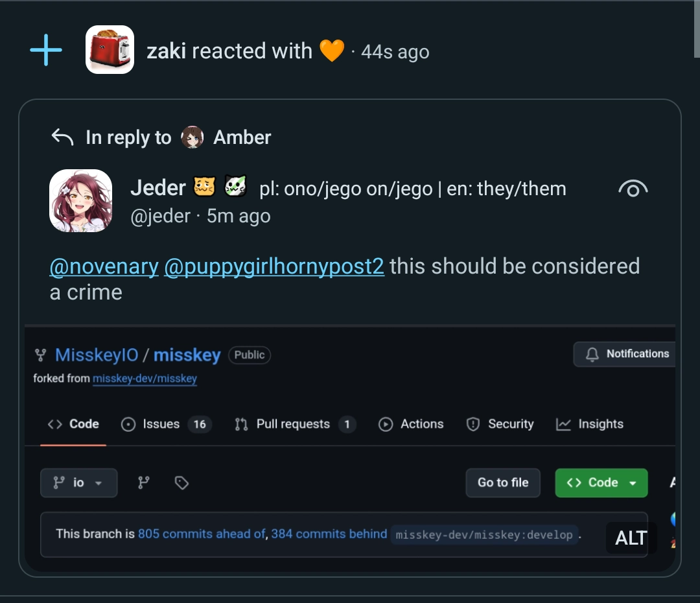The image size is (700, 603).
Task: Toggle the eye visibility icon
Action: tap(633, 189)
